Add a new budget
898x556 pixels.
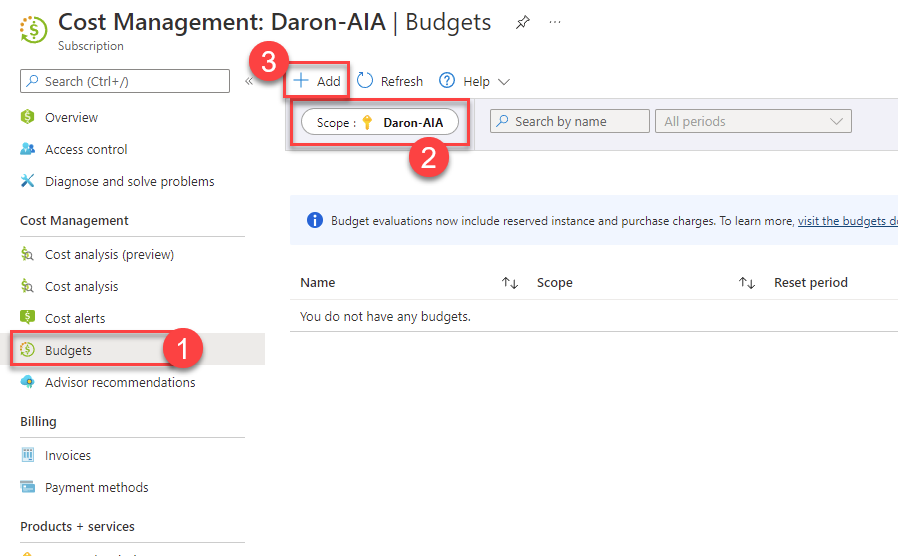[x=317, y=81]
